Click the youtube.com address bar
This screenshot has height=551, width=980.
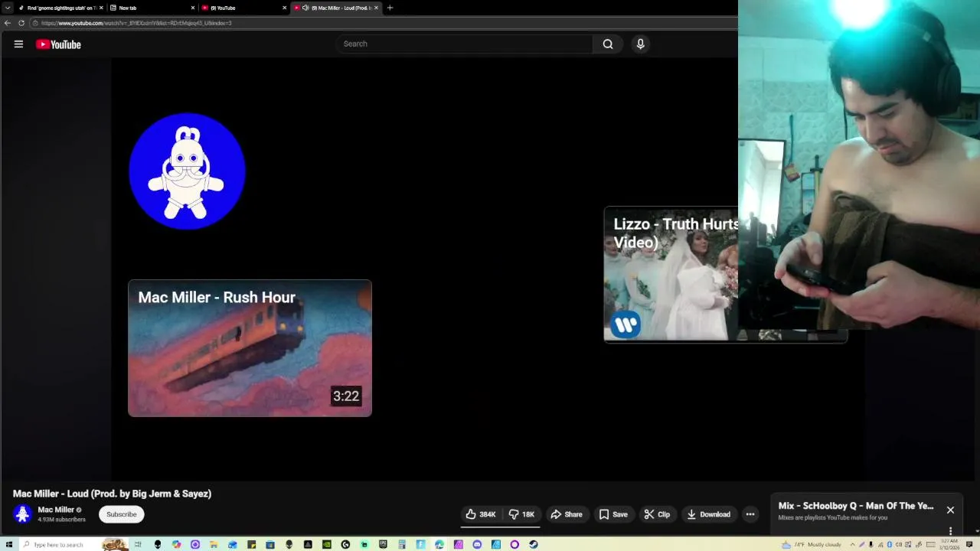383,23
